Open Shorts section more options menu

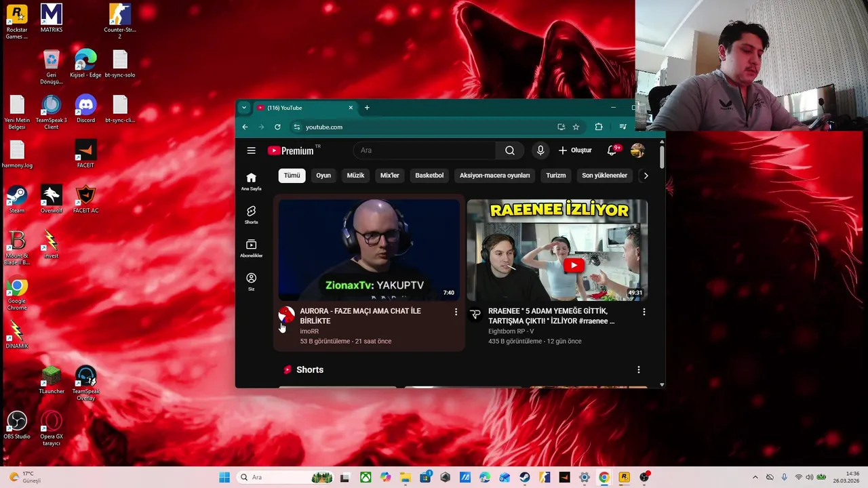(638, 369)
